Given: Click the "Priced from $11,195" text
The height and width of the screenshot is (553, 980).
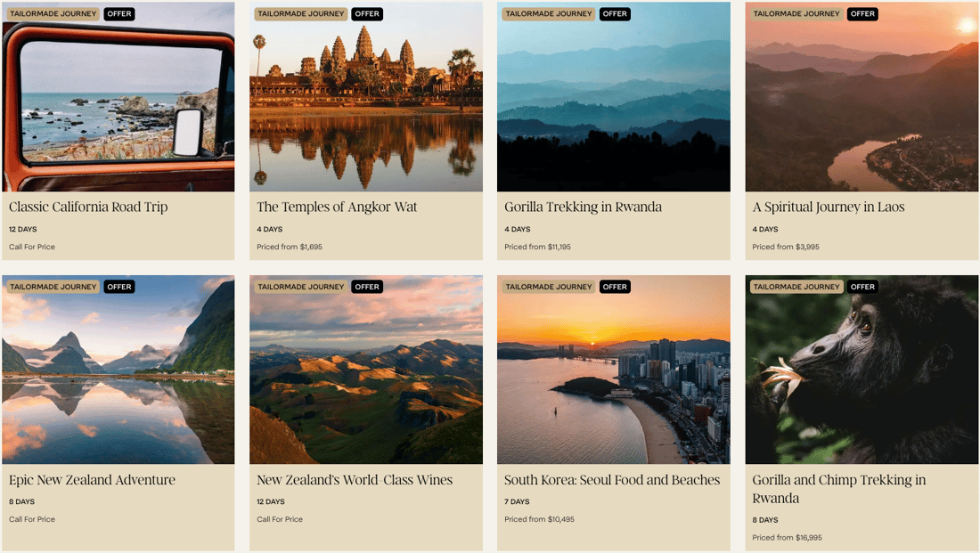Looking at the screenshot, I should [537, 247].
